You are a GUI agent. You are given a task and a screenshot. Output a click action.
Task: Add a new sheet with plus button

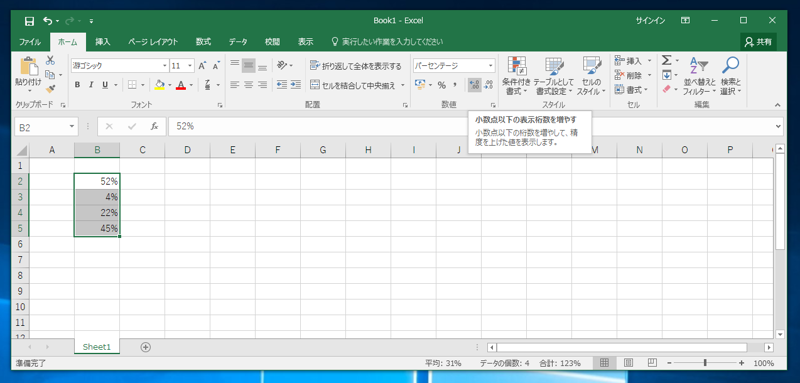(x=146, y=347)
